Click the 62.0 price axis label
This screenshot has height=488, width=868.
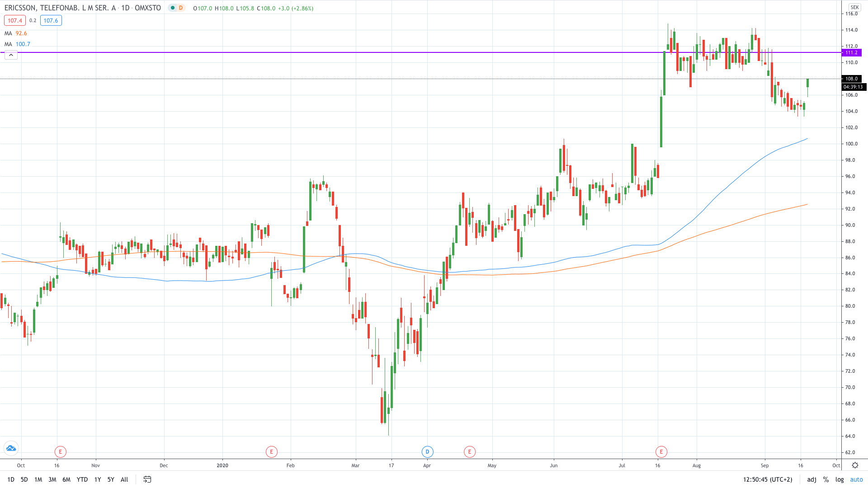(x=850, y=452)
